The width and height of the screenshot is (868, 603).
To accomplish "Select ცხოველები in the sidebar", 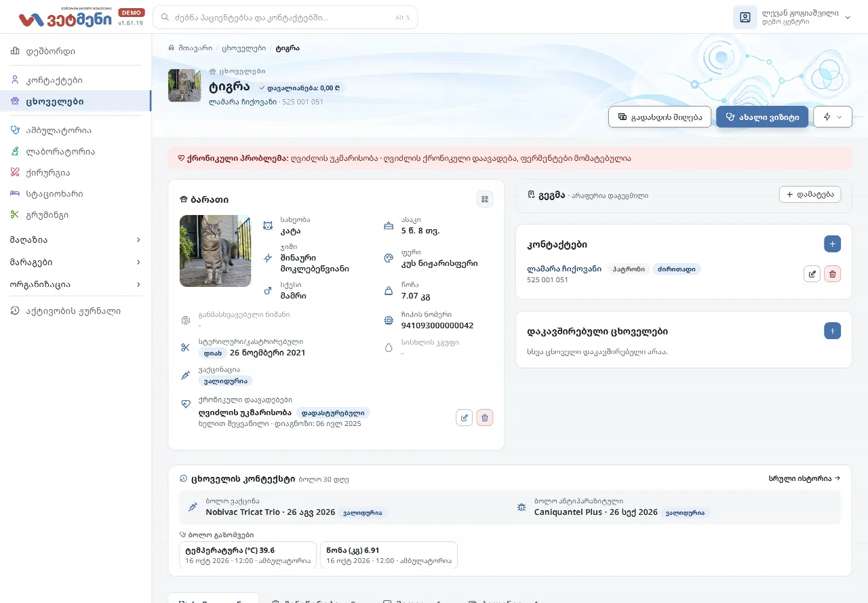I will point(75,101).
